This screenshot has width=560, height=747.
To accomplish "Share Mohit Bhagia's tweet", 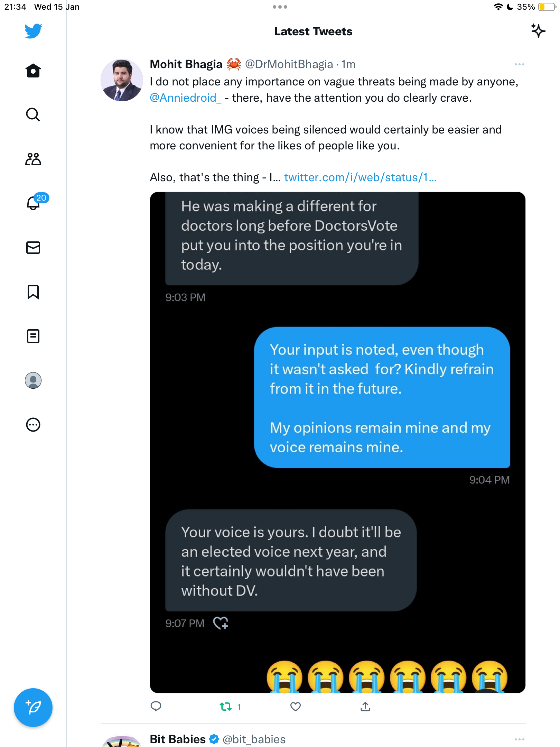I will click(x=365, y=707).
